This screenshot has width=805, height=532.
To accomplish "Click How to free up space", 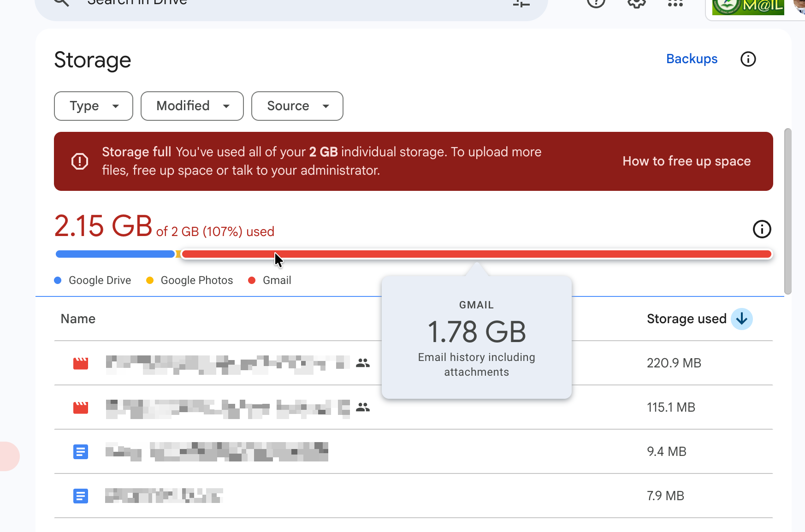I will coord(686,161).
